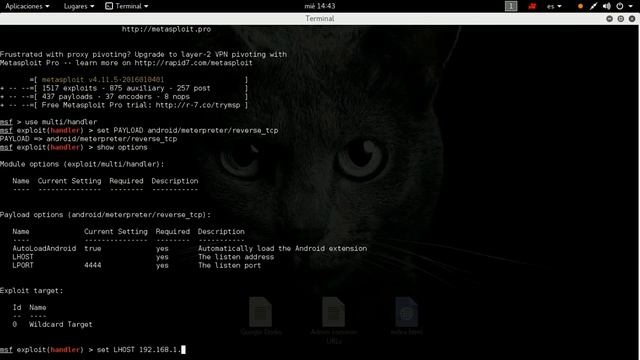Click the 'PAYLOAD => android/meterpreter/reverse_tcp' output line
The width and height of the screenshot is (640, 360).
tap(89, 139)
